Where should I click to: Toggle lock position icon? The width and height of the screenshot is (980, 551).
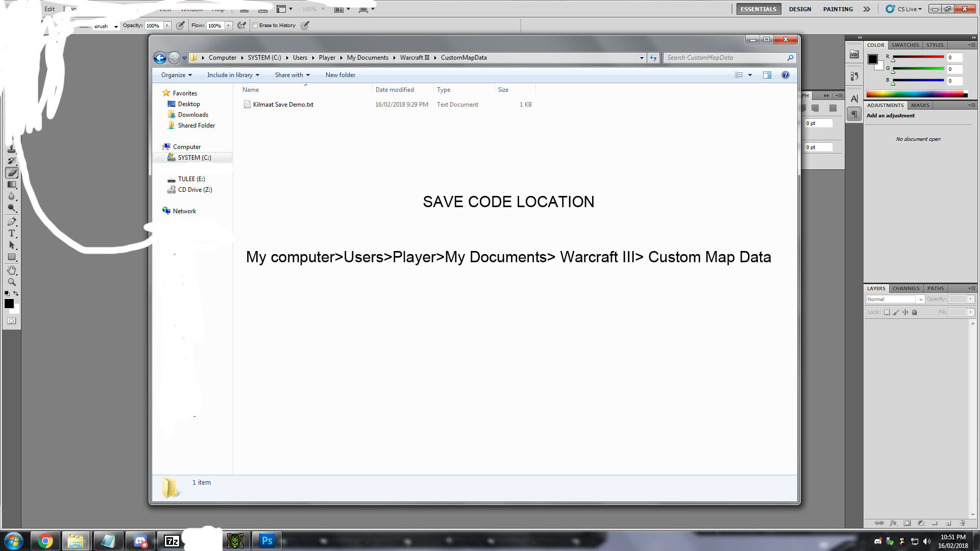pyautogui.click(x=905, y=312)
